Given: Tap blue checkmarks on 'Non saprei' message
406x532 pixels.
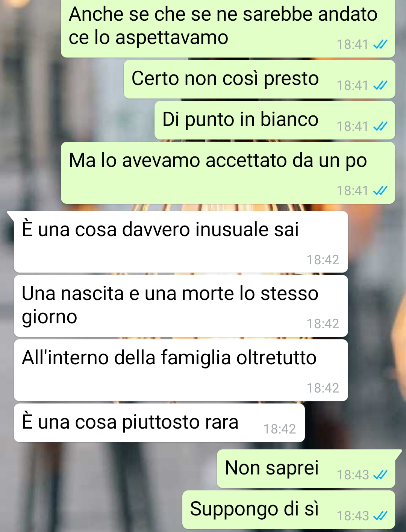Looking at the screenshot, I should [380, 475].
